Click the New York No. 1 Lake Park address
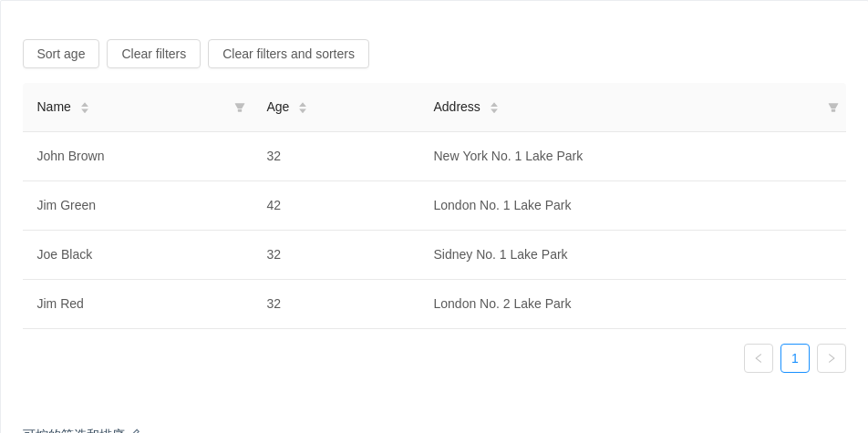The height and width of the screenshot is (433, 868). point(508,156)
